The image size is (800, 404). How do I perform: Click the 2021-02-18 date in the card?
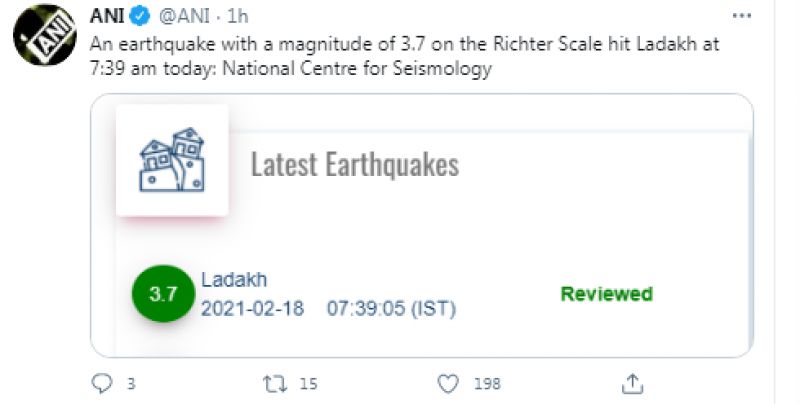(252, 308)
